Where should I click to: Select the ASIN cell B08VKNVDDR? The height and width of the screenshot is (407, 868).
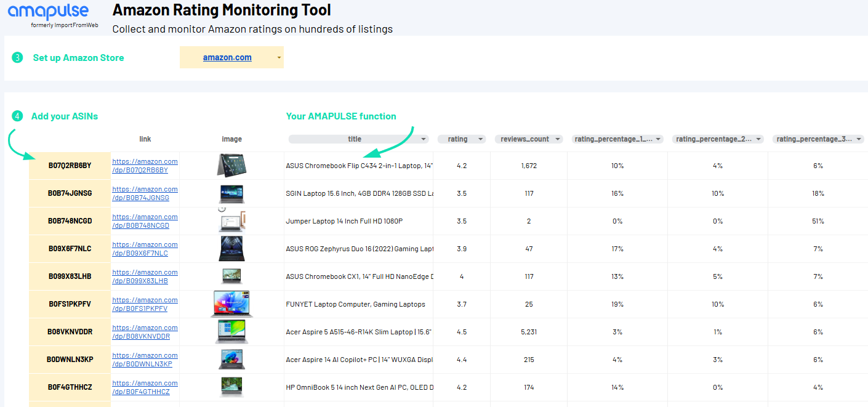click(x=70, y=332)
